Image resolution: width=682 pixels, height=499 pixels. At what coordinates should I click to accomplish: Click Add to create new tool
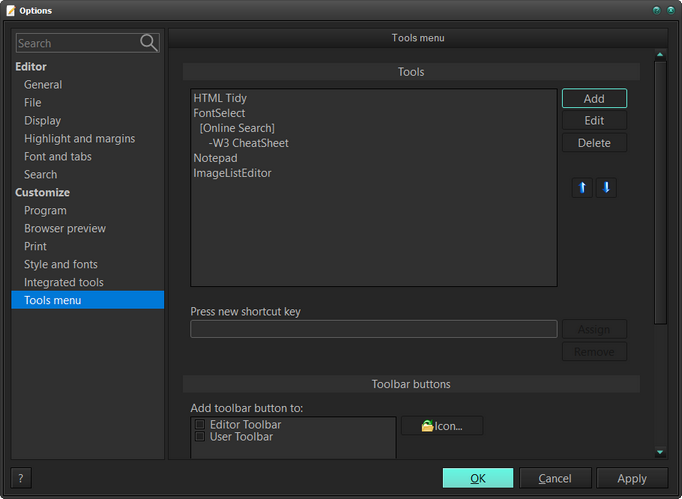pos(594,99)
